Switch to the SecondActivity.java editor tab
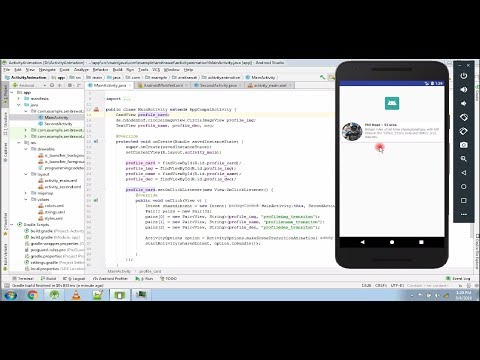This screenshot has height=360, width=480. (x=218, y=86)
